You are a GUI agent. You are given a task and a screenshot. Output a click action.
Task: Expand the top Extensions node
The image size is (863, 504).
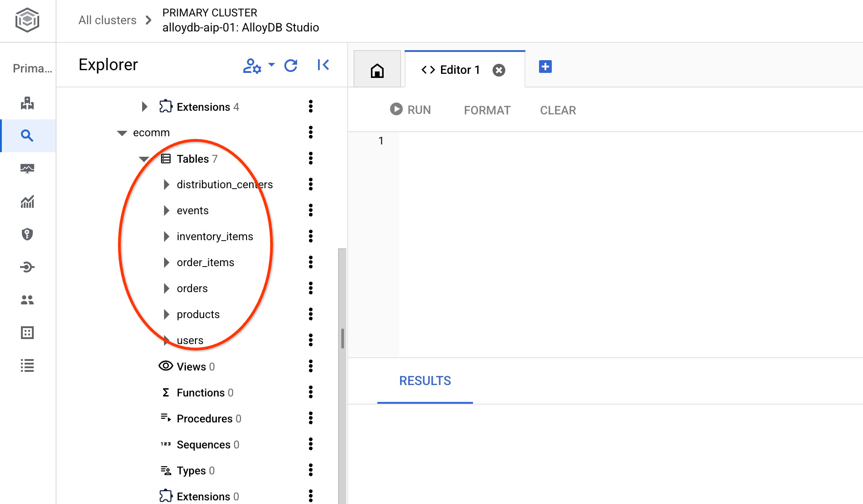coord(144,107)
